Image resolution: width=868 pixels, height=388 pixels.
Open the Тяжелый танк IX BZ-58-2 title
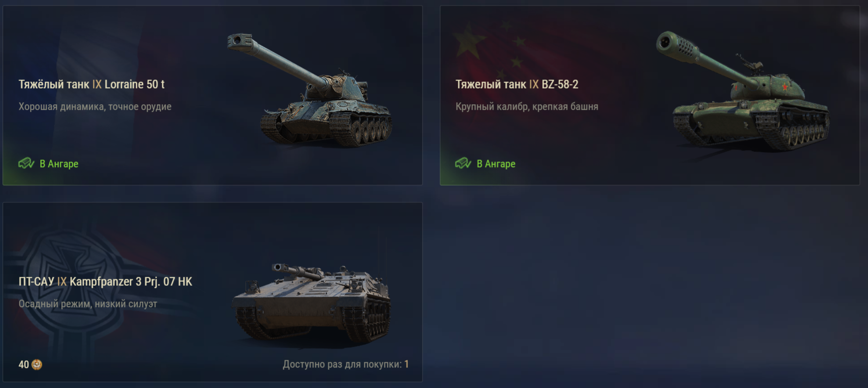click(x=517, y=85)
